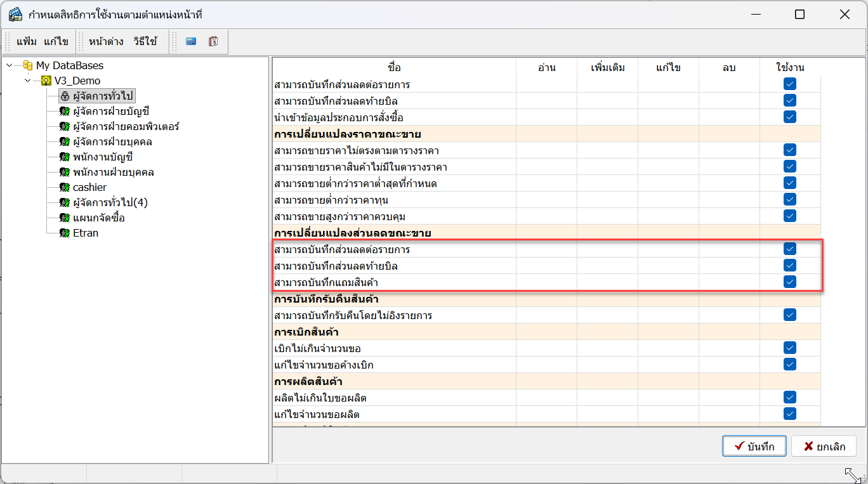This screenshot has width=868, height=484.
Task: Click the ยกเลิก cancel button
Action: click(824, 446)
